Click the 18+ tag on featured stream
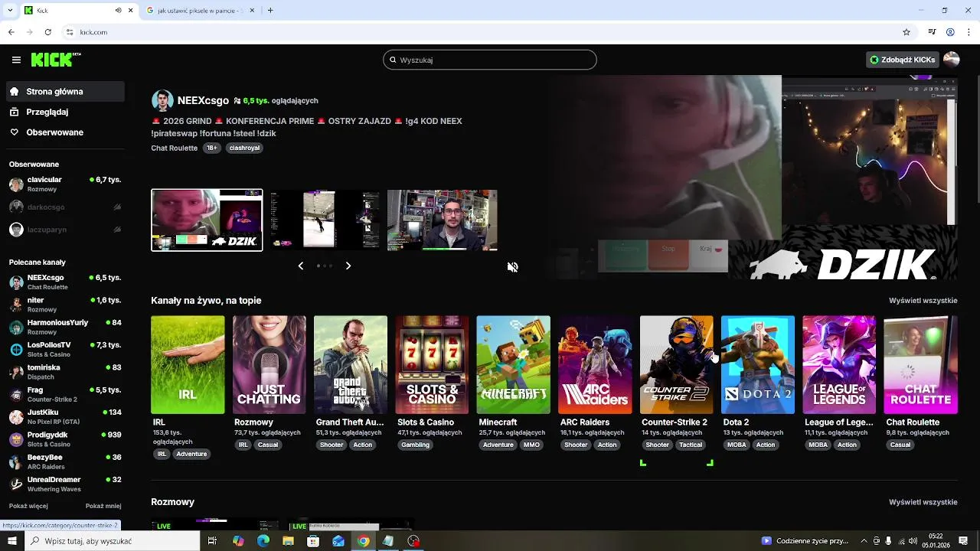Screen dimensions: 980x551 [x=212, y=148]
